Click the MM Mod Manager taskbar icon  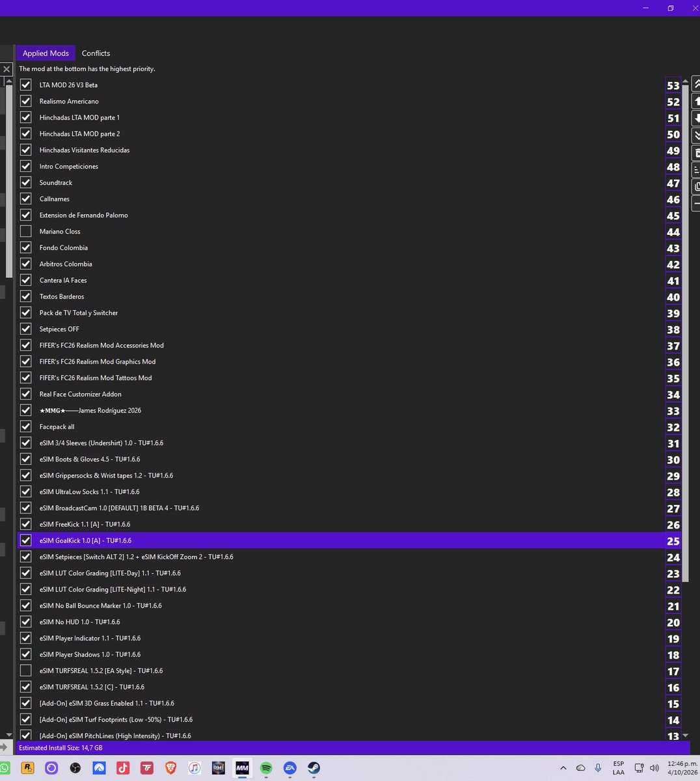(x=242, y=768)
